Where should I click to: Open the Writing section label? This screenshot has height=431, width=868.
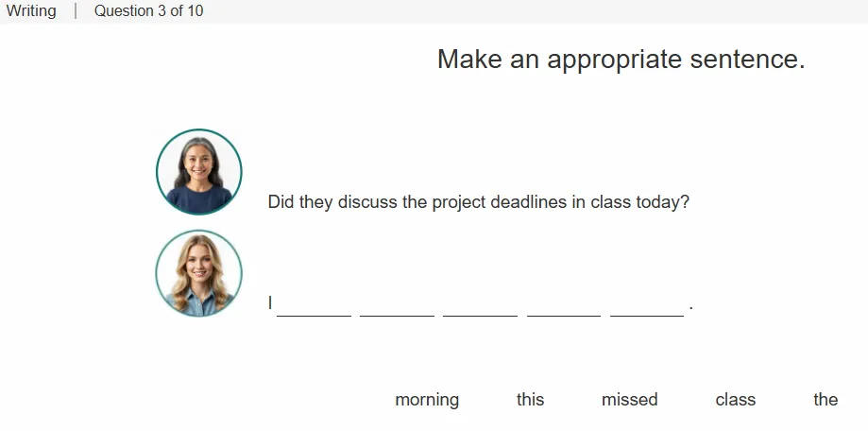pyautogui.click(x=31, y=10)
